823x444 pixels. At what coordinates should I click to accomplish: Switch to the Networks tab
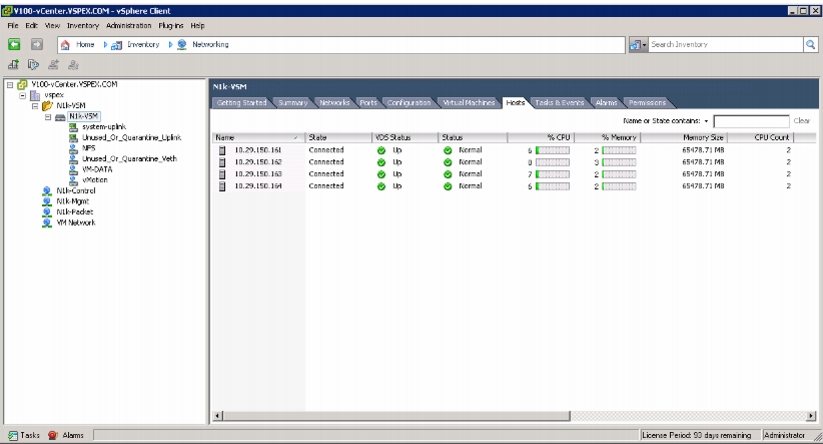(334, 103)
